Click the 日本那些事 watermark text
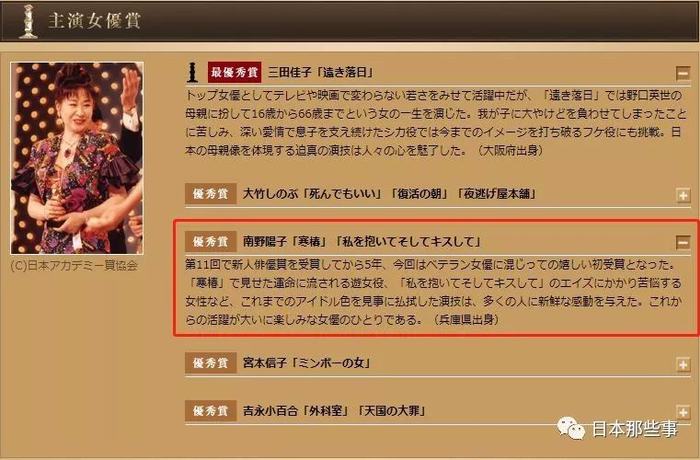Viewport: 700px width, 460px height. pyautogui.click(x=634, y=429)
